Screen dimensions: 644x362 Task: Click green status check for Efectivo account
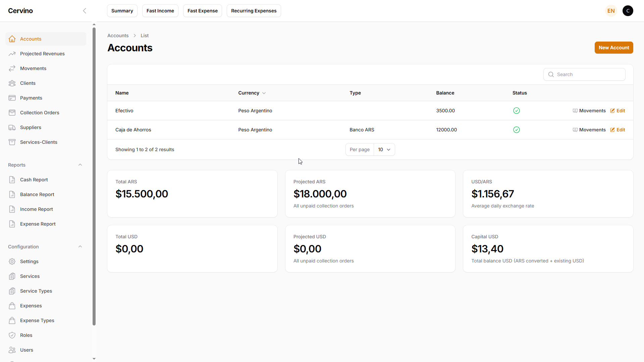pyautogui.click(x=517, y=111)
